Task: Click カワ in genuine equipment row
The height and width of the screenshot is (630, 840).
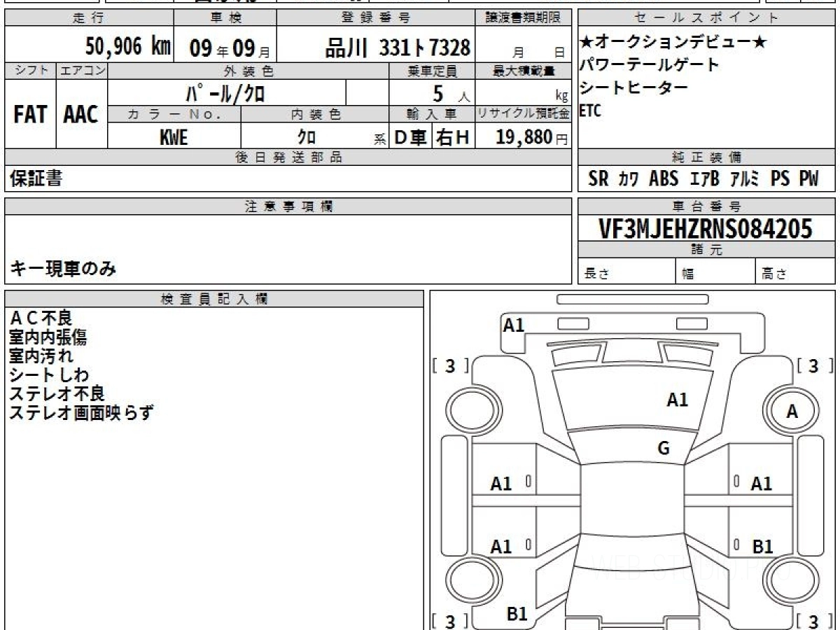Action: point(629,178)
